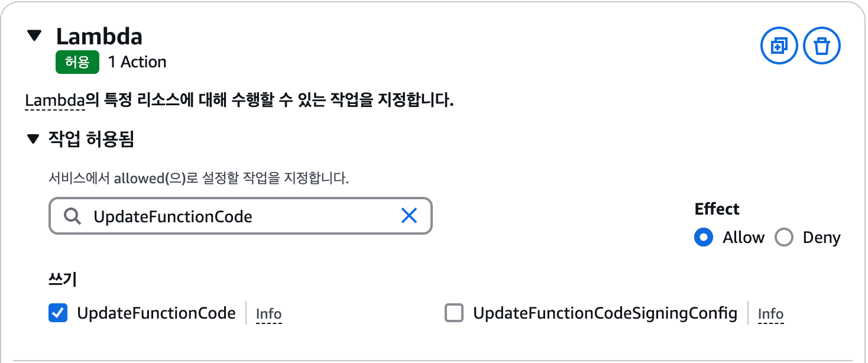868x363 pixels.
Task: Click the magnifier icon in action search
Action: tap(72, 216)
